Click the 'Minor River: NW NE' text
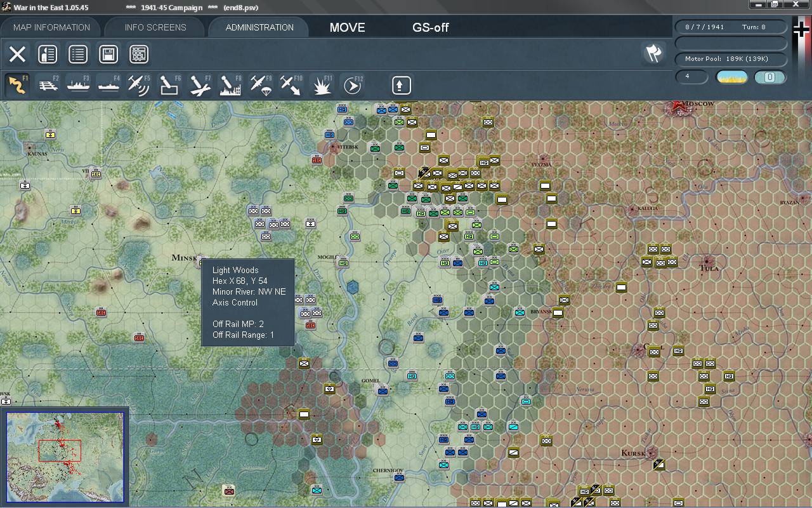Viewport: 812px width, 508px height. coord(249,292)
